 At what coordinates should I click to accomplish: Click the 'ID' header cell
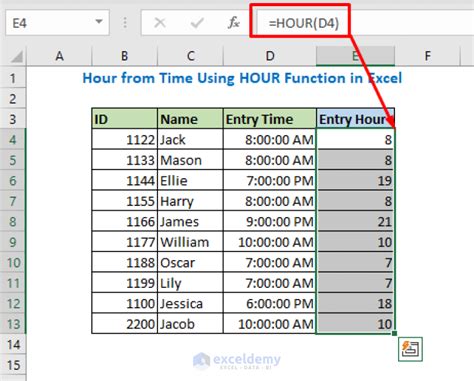(124, 119)
